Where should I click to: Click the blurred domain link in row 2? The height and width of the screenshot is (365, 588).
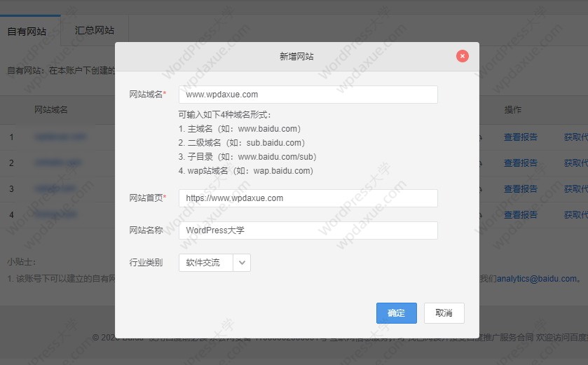(x=57, y=163)
